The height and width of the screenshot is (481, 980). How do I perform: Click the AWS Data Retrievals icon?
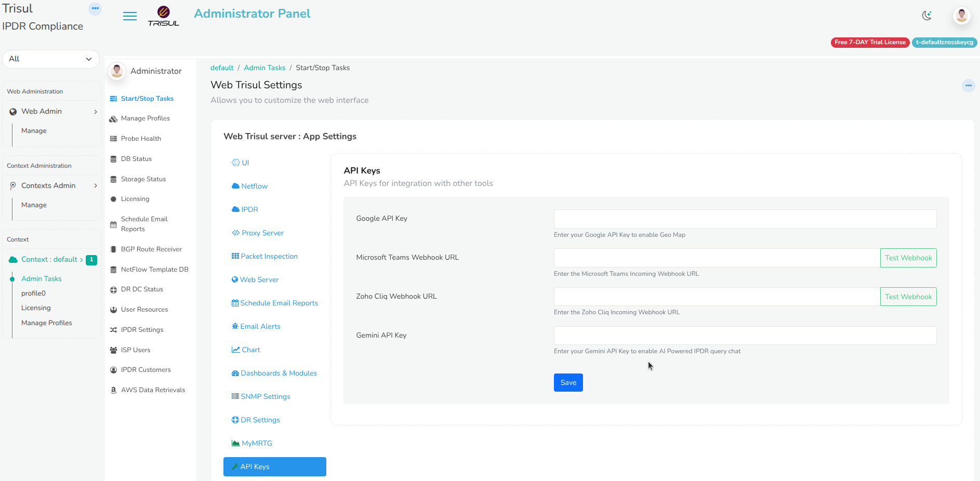pyautogui.click(x=113, y=390)
